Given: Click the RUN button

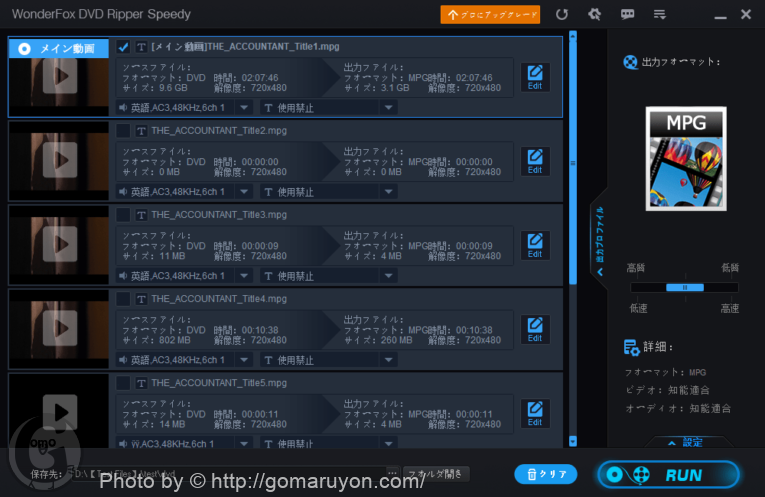Looking at the screenshot, I should pos(668,475).
